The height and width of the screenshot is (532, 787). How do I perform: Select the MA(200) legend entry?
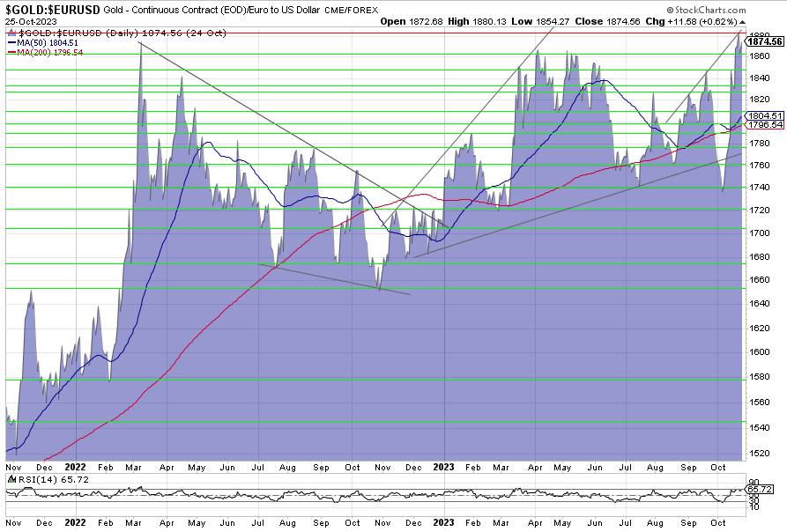pos(44,52)
